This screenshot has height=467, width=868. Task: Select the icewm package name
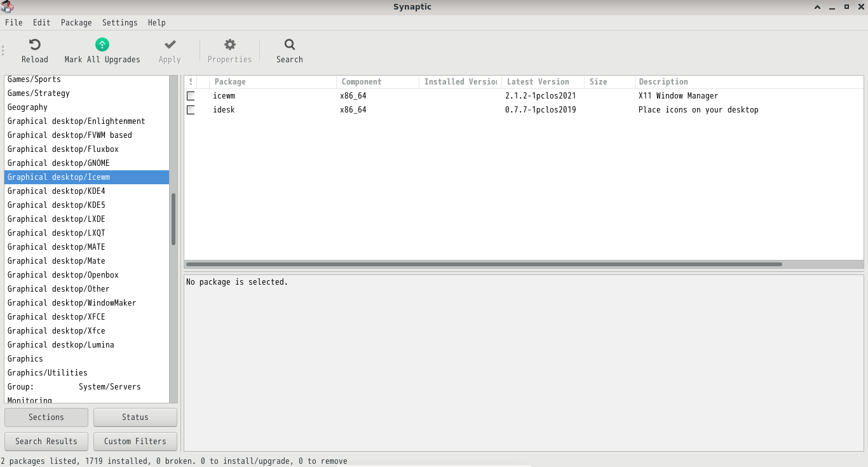click(x=224, y=96)
